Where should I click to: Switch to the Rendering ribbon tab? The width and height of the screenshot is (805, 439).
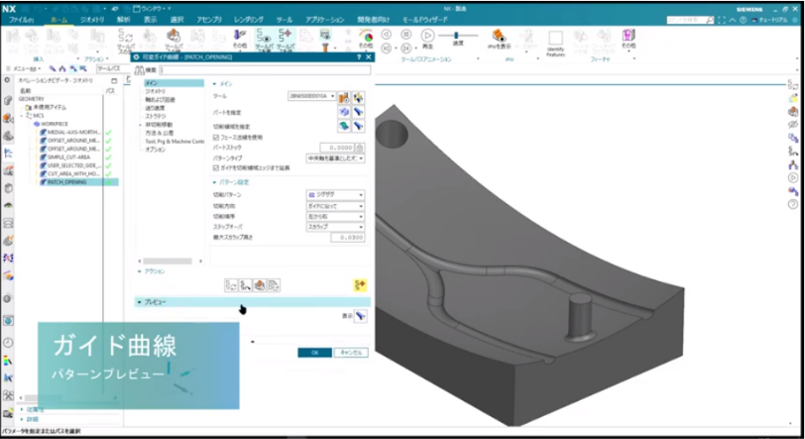(248, 20)
